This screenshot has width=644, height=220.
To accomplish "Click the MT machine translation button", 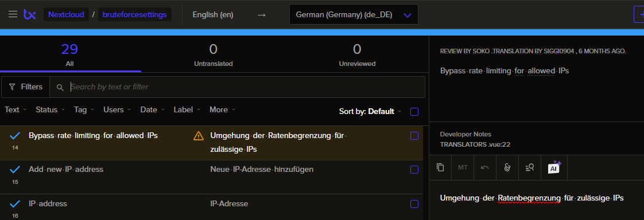I will [463, 167].
